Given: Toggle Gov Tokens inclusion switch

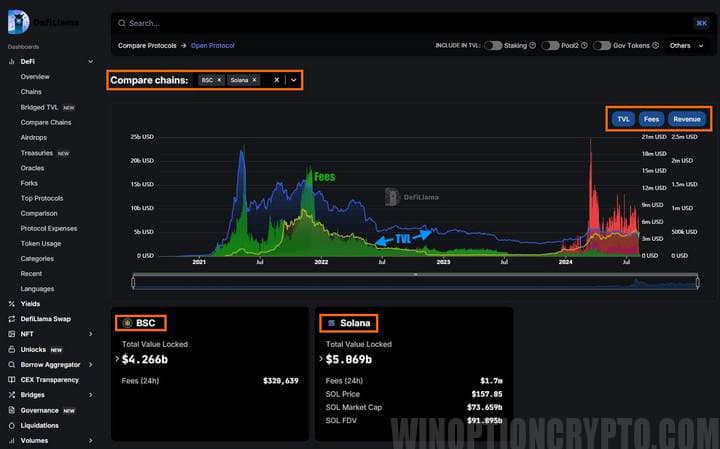Looking at the screenshot, I should tap(602, 46).
